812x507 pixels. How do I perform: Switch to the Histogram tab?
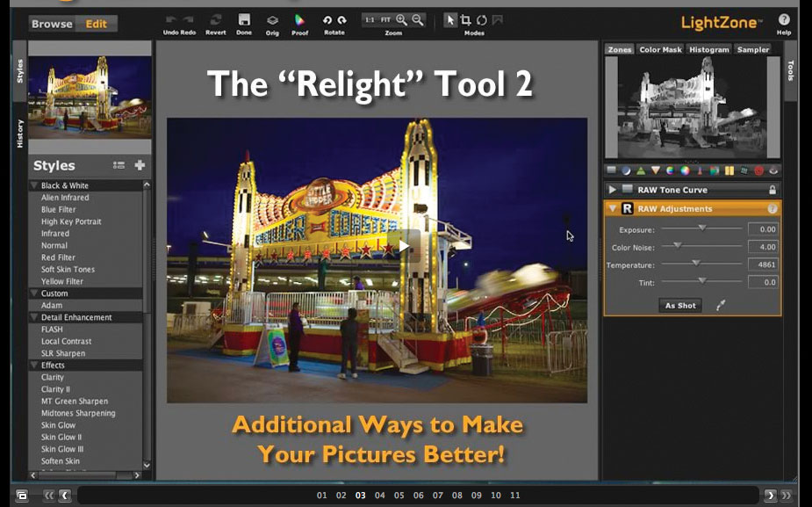coord(708,49)
